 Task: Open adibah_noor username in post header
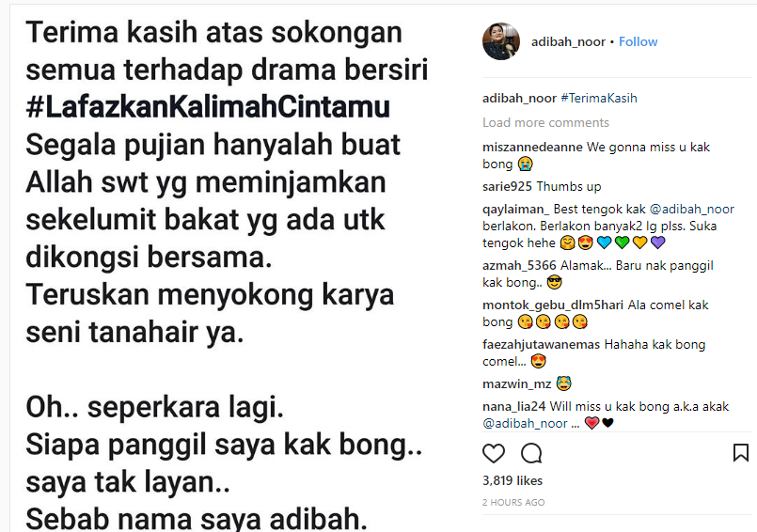click(x=568, y=42)
